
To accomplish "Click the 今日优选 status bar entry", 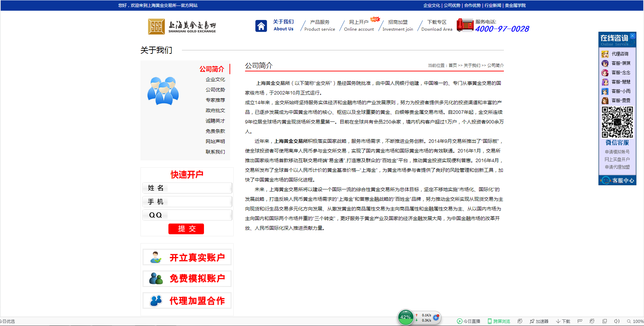I will tap(7, 322).
